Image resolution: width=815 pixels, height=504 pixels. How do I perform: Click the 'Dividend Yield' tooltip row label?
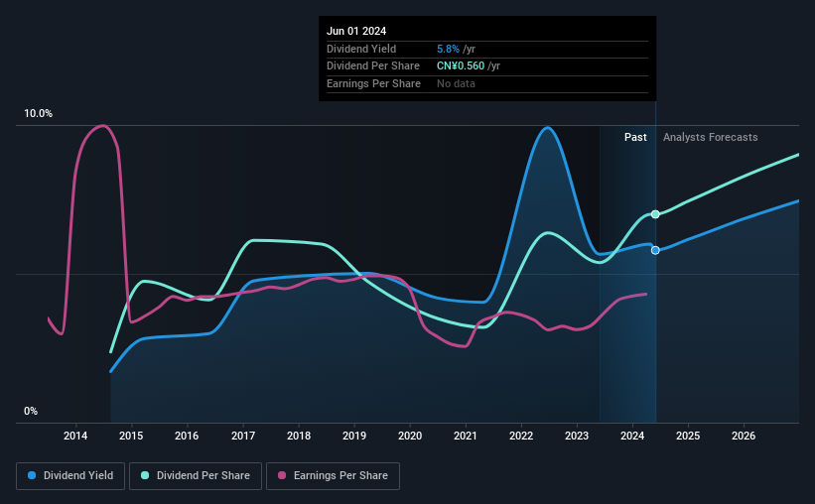(x=361, y=49)
